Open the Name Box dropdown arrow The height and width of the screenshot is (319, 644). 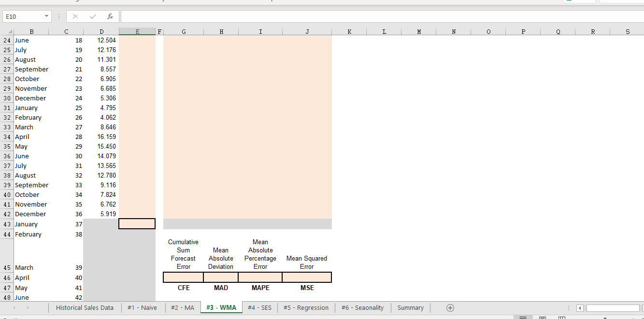coord(46,16)
